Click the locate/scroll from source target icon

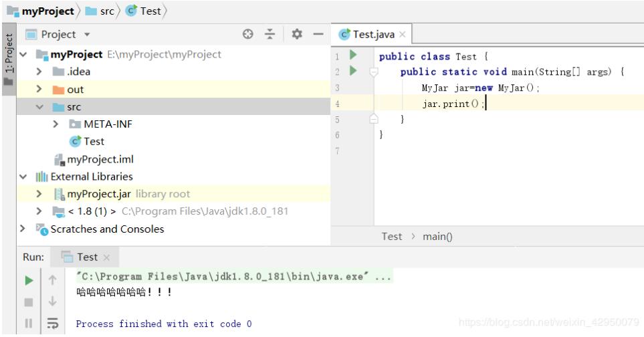(x=247, y=34)
